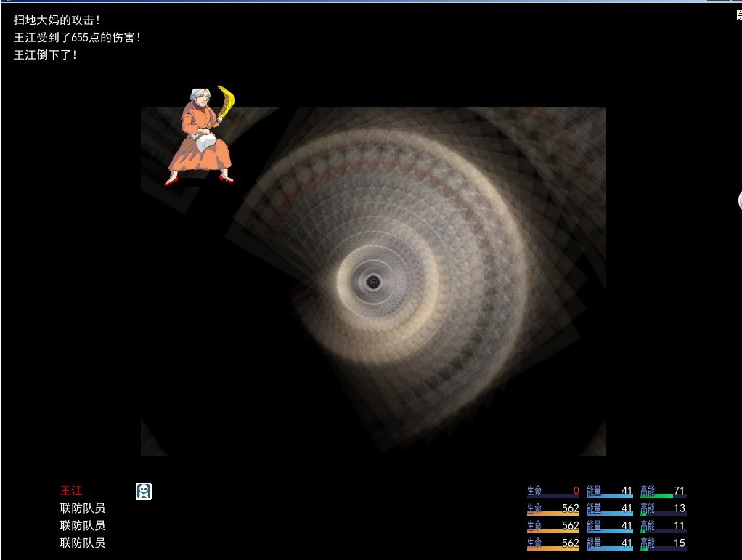Viewport: 742px width, 560px height.
Task: Click 王江's 生命 gauge showing 0
Action: (x=553, y=491)
